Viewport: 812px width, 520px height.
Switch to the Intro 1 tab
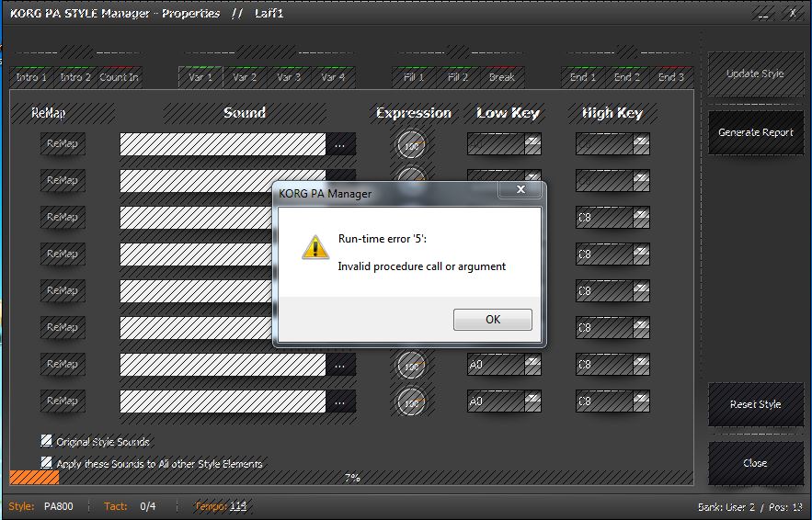click(31, 77)
